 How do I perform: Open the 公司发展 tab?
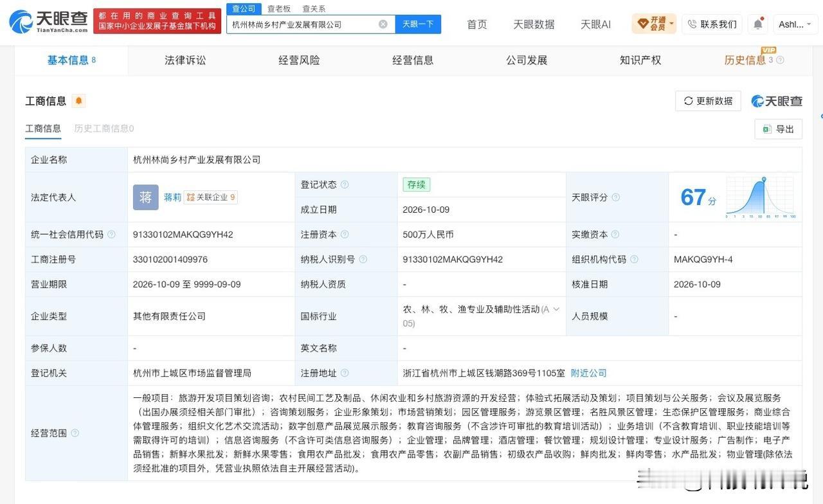(x=527, y=60)
